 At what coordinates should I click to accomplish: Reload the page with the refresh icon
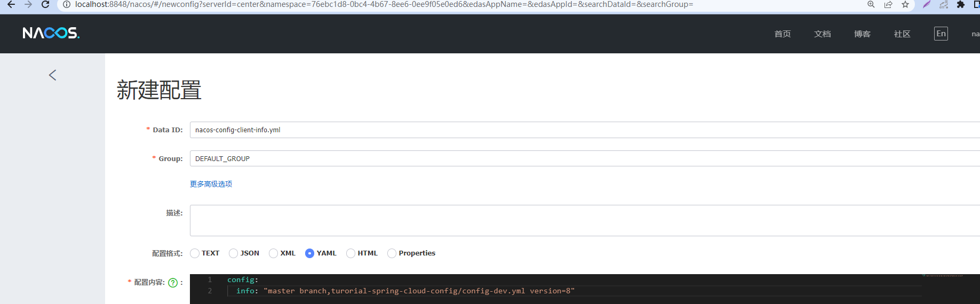coord(45,4)
